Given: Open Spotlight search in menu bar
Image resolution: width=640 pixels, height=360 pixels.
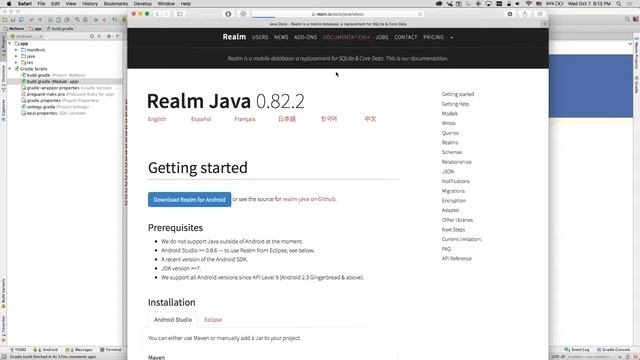Looking at the screenshot, I should pyautogui.click(x=619, y=4).
